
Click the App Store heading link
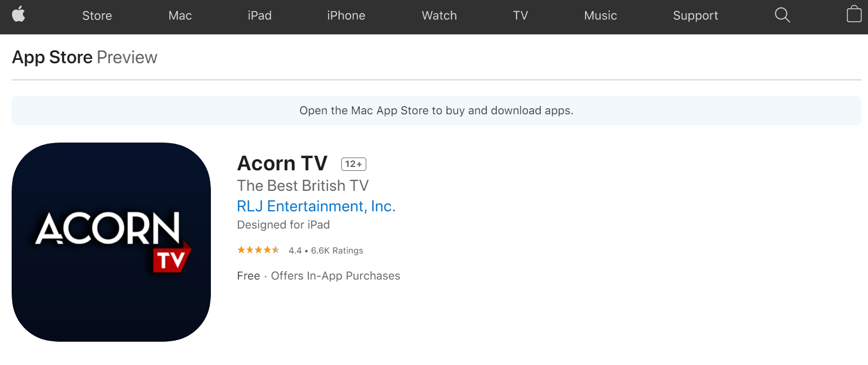click(x=52, y=57)
